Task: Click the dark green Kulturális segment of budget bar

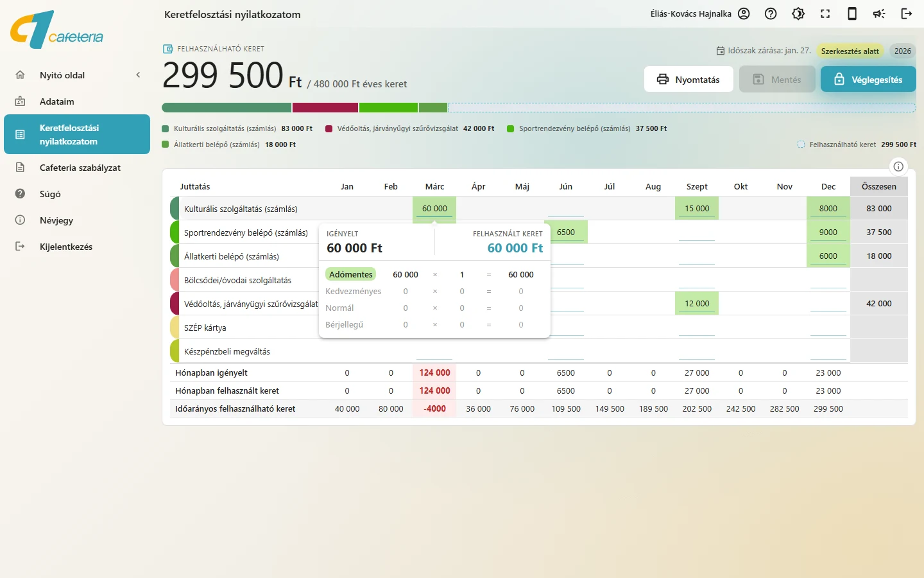Action: click(x=227, y=108)
